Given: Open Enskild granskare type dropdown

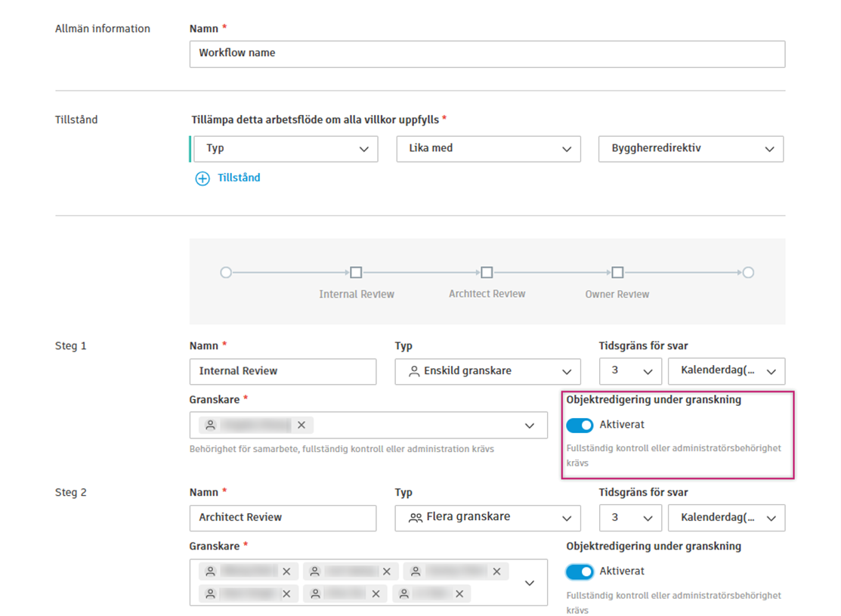Looking at the screenshot, I should pos(487,371).
